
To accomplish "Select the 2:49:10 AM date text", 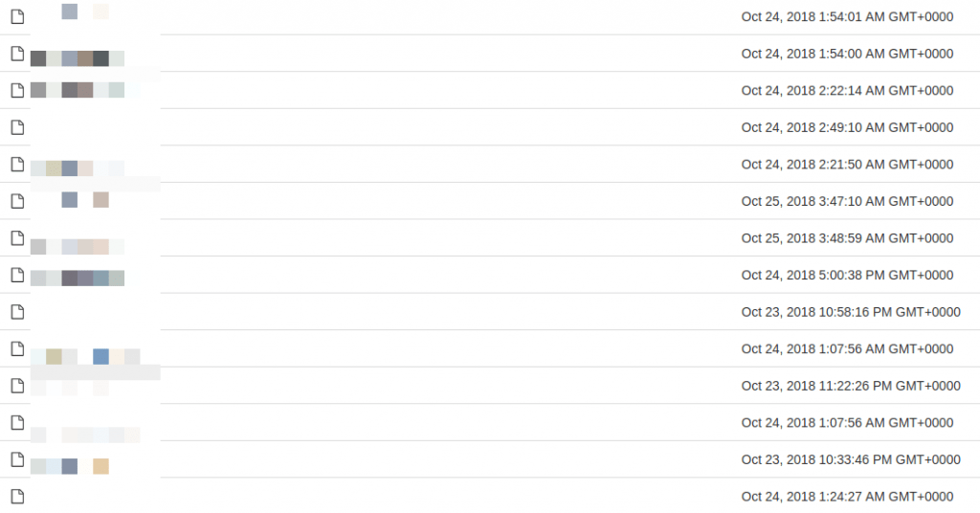I will [x=847, y=127].
